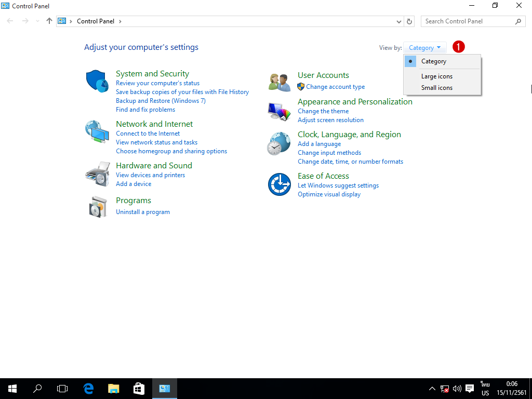Click the Change account type link

coord(335,87)
